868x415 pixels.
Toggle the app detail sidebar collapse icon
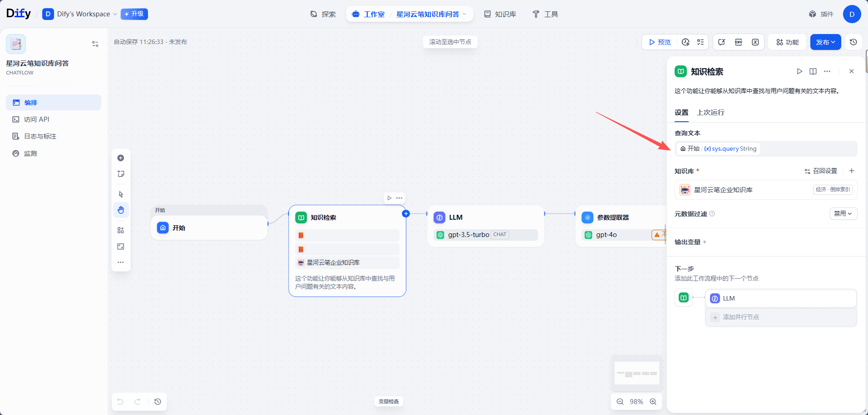click(95, 44)
